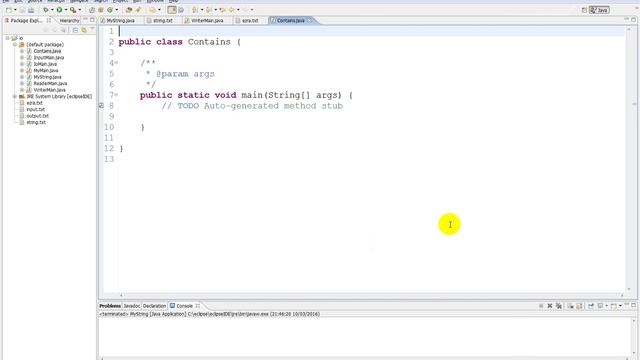Screen dimensions: 640x360
Task: Select InputMan.java in Package Explorer
Action: click(x=49, y=58)
